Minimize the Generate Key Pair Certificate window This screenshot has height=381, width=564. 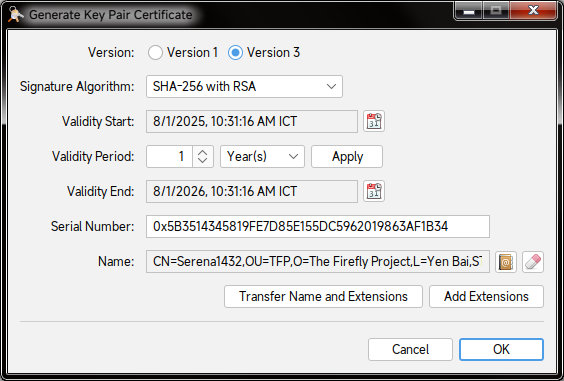(x=468, y=10)
